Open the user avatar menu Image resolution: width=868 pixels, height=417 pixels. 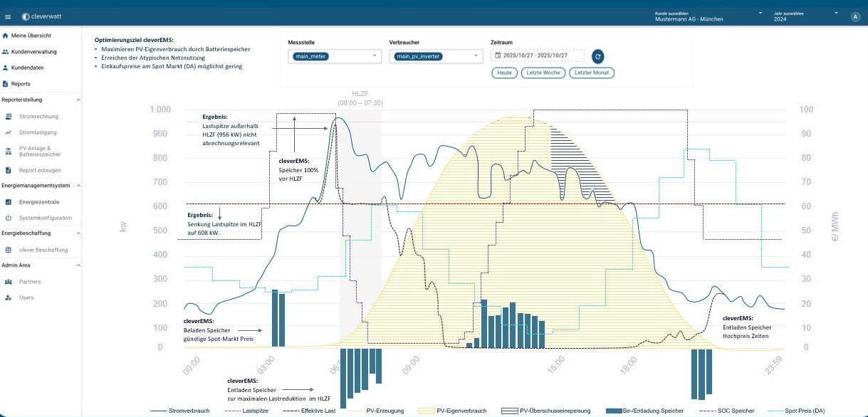point(855,16)
